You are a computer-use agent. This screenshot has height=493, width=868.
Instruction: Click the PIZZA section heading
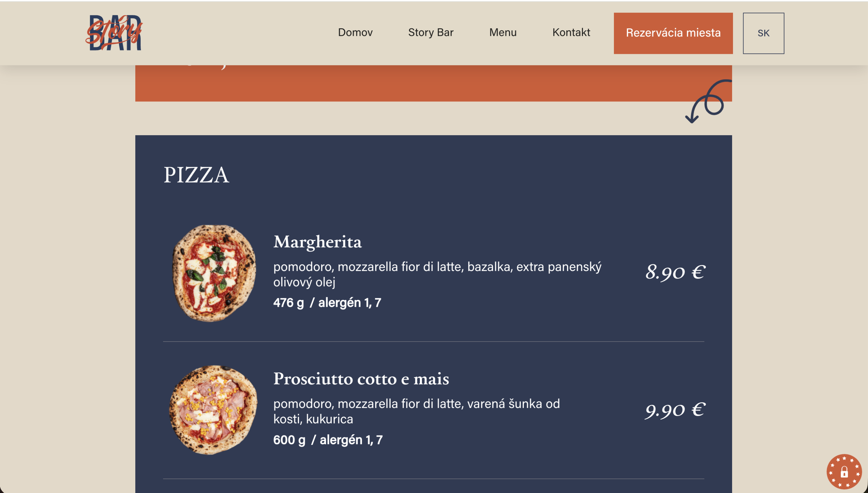click(x=197, y=175)
